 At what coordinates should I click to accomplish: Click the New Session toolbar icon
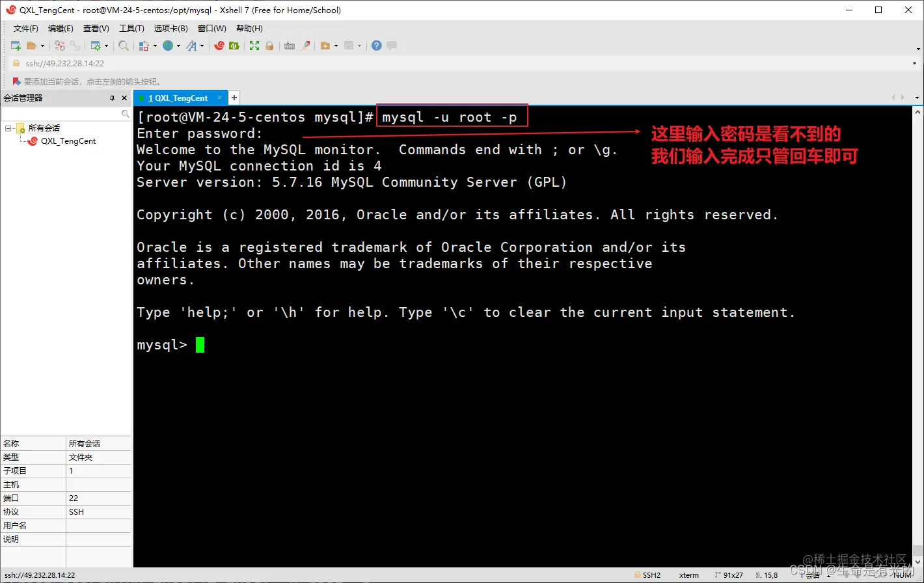pyautogui.click(x=16, y=46)
